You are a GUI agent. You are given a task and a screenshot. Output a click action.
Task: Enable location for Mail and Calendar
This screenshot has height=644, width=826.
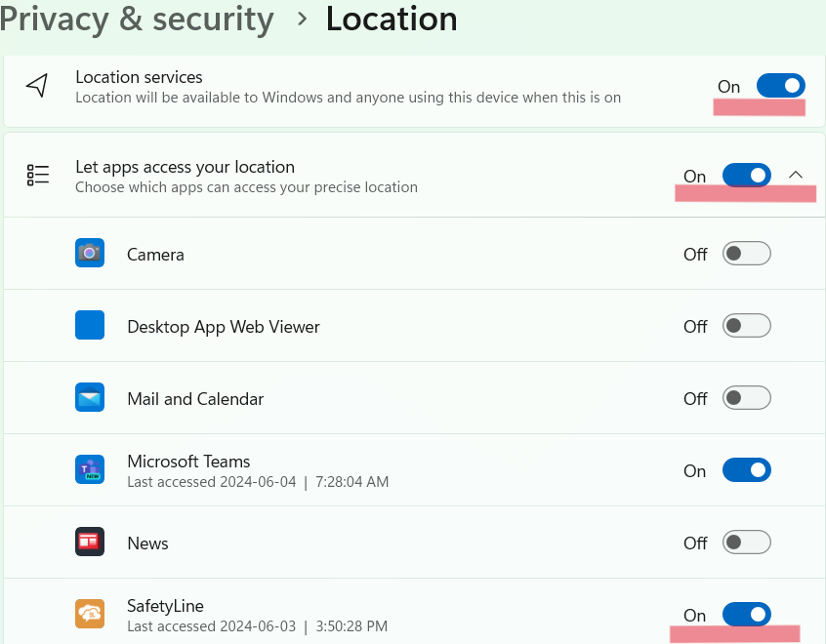coord(746,398)
